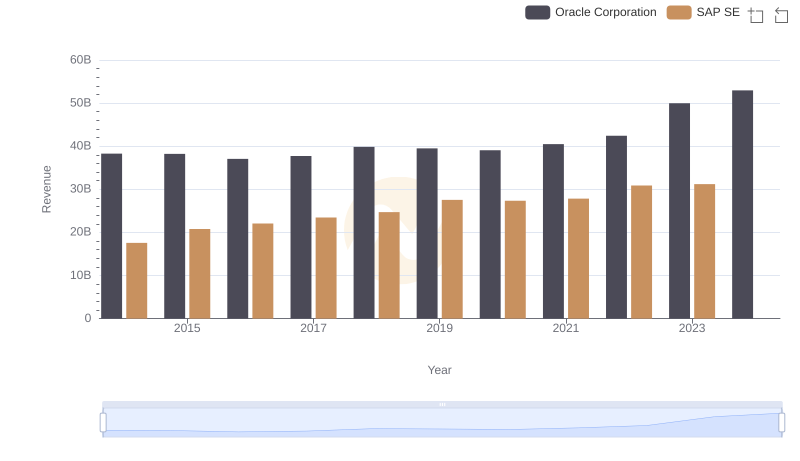The height and width of the screenshot is (461, 800).
Task: Click the Oracle bar for 2021
Action: (x=554, y=231)
